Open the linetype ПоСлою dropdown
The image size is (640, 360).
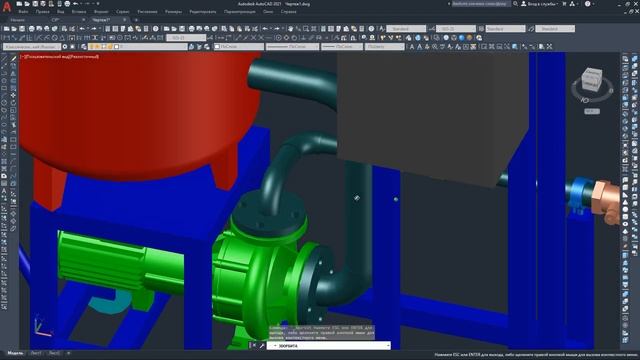click(x=292, y=47)
